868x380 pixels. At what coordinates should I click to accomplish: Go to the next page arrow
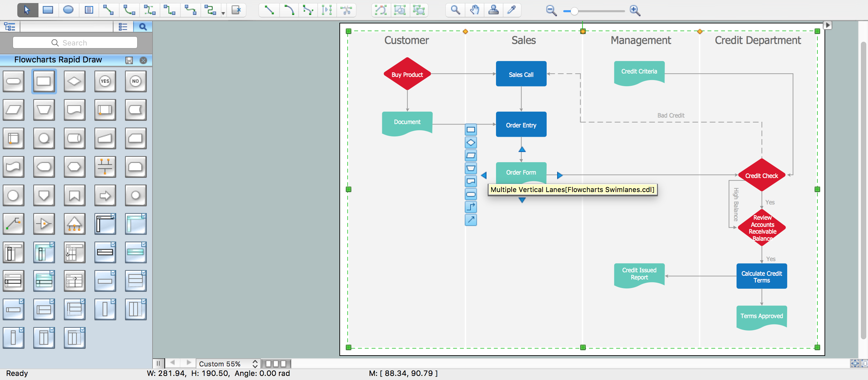click(x=189, y=363)
